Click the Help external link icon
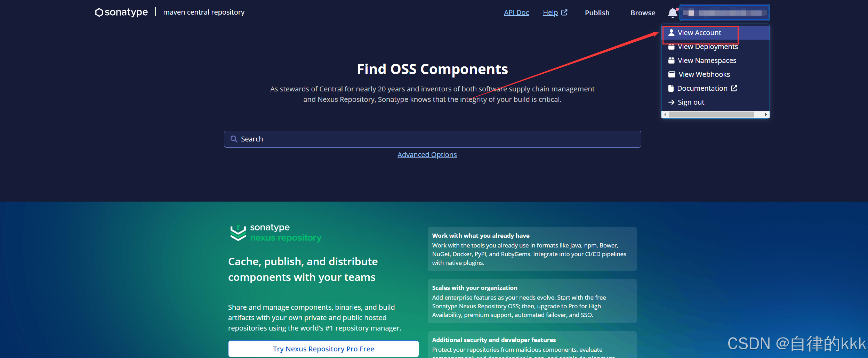The height and width of the screenshot is (358, 868). 564,13
